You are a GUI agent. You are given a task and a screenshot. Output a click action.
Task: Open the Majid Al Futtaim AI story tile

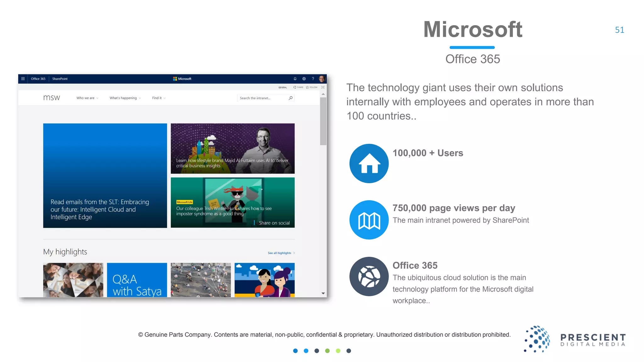click(233, 148)
